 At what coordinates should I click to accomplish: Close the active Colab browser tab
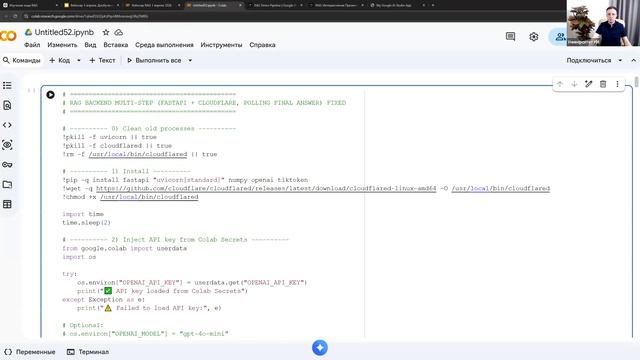[240, 5]
